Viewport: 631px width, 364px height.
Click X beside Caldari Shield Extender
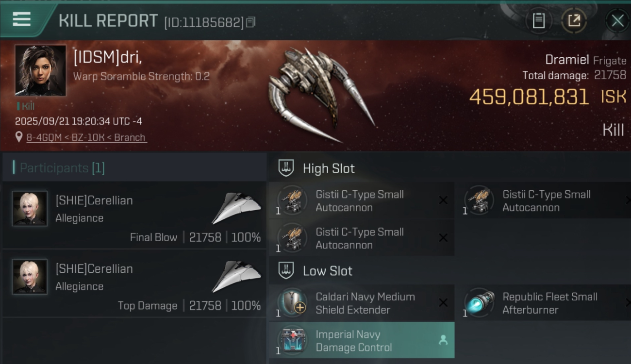443,302
